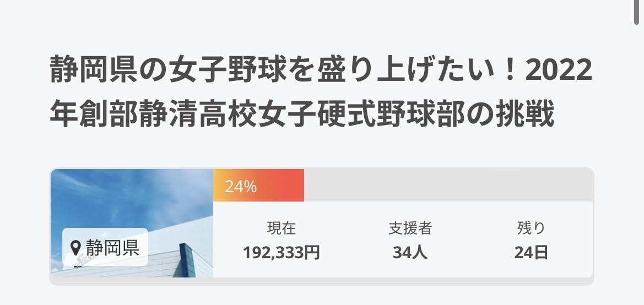Click the 34人 supporter count

[x=410, y=253]
